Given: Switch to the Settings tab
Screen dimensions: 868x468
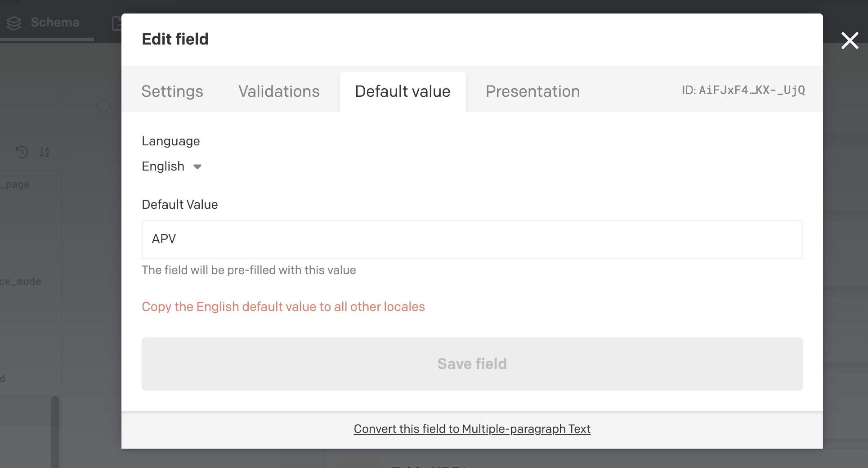Looking at the screenshot, I should click(x=172, y=91).
